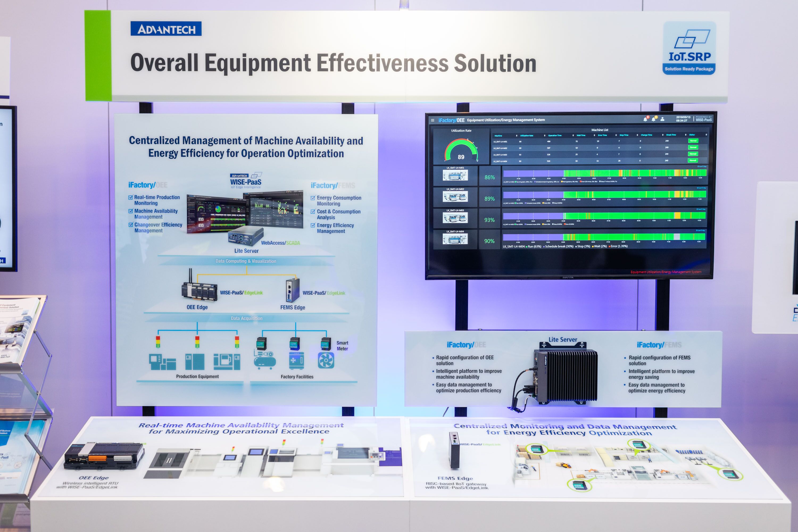Click the Last 0 day link for LK_SMT-L4-M01
The width and height of the screenshot is (798, 532).
[702, 167]
